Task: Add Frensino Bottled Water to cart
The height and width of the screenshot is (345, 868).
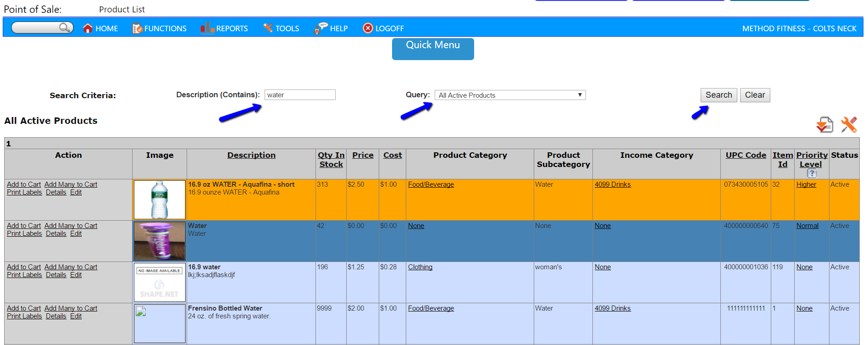Action: click(24, 308)
